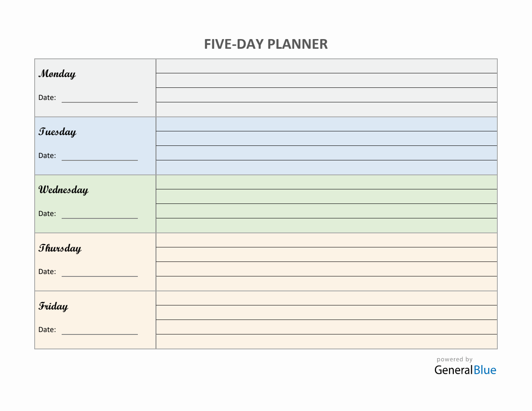The width and height of the screenshot is (532, 411).
Task: Open the GeneralBlue logo link
Action: point(465,370)
